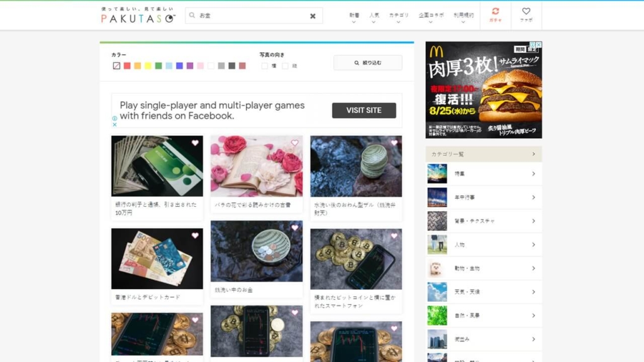Screen dimensions: 644x362
Task: Expand the 動物・生物 category row arrow
Action: point(533,268)
